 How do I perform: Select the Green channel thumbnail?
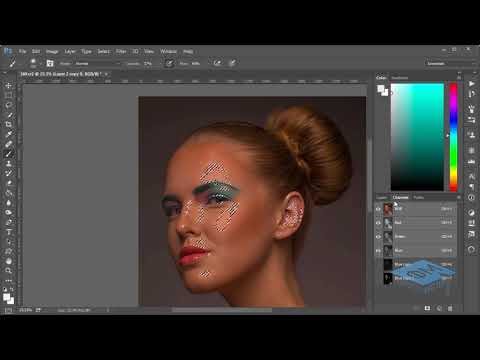388,237
